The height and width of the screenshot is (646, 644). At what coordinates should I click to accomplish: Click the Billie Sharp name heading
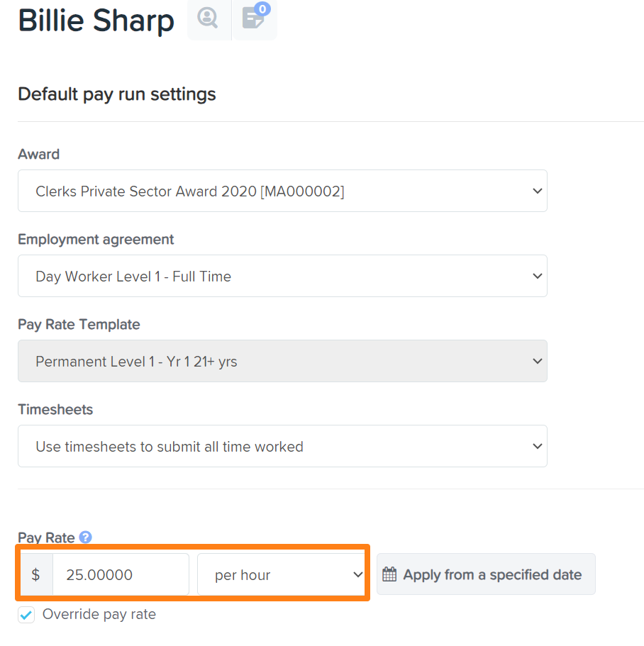tap(96, 21)
